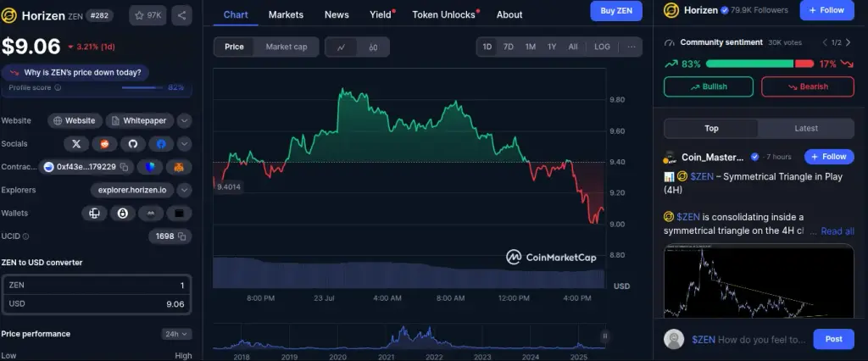
Task: Click the Horizen logo in the community panel
Action: coord(671,10)
